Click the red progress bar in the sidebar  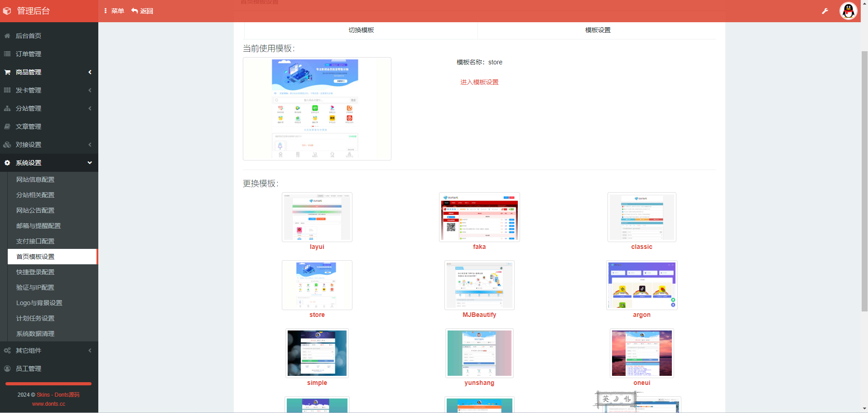[48, 384]
